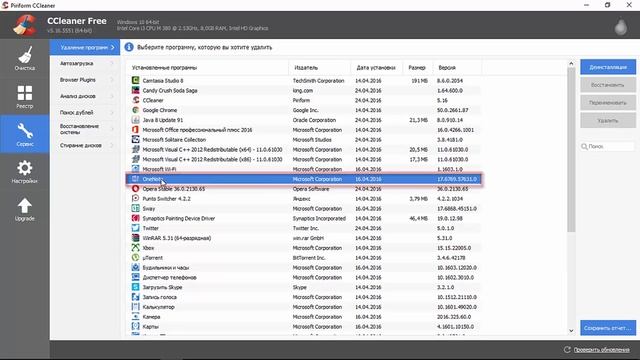Click the Java 8 Update 91 icon
Image resolution: width=640 pixels, height=360 pixels.
point(136,120)
